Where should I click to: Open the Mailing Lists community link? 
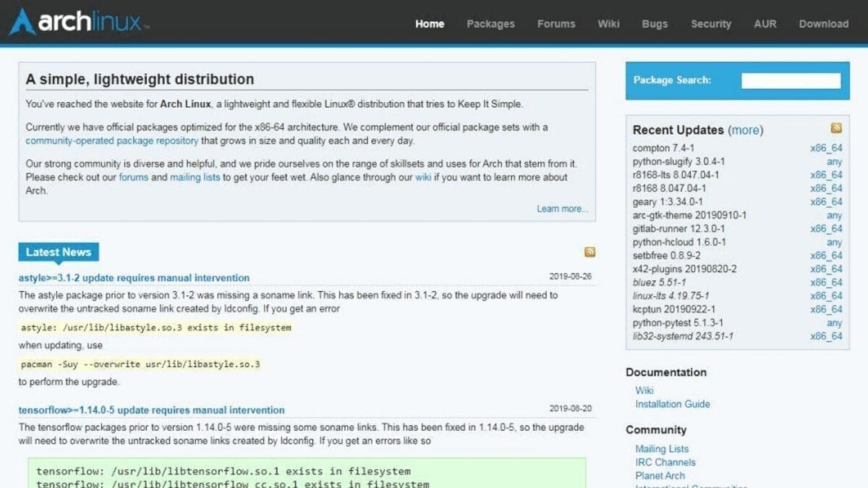(x=662, y=449)
